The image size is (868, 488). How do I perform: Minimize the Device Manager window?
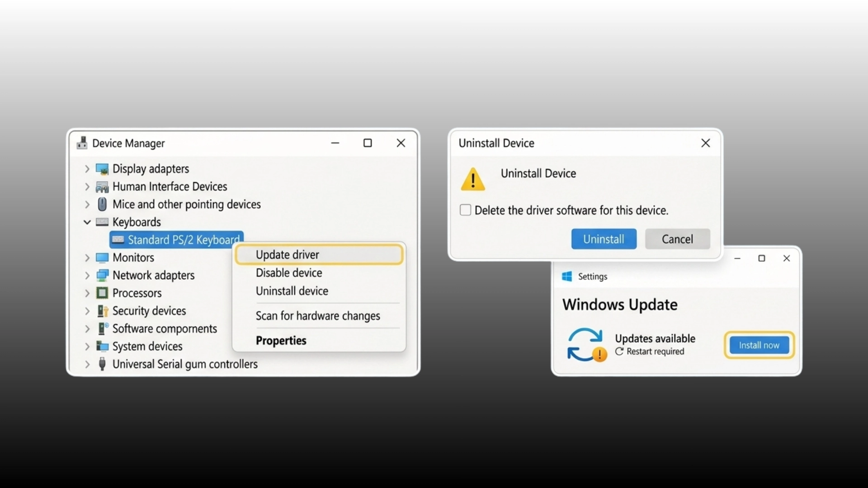[335, 143]
